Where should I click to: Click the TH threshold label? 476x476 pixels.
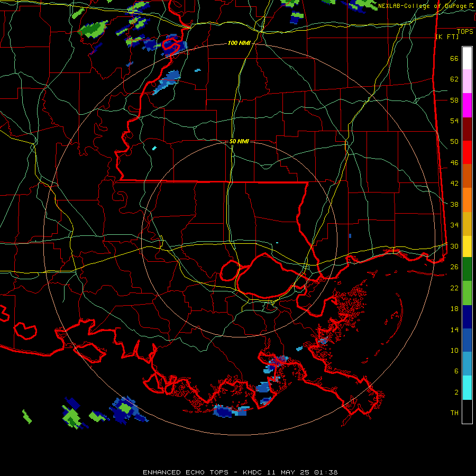coord(454,413)
